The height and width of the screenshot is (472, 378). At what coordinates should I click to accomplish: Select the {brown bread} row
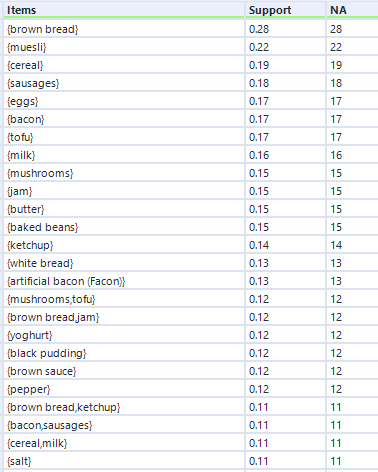pos(191,29)
